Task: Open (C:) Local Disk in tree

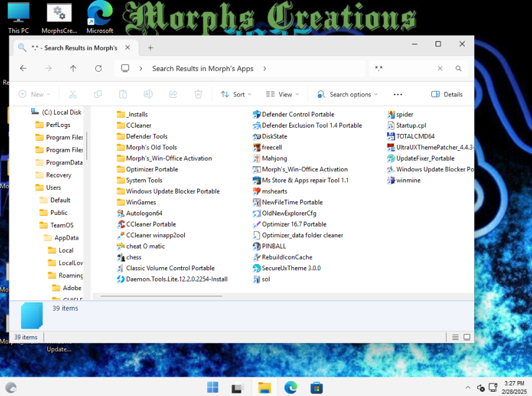Action: (x=56, y=112)
